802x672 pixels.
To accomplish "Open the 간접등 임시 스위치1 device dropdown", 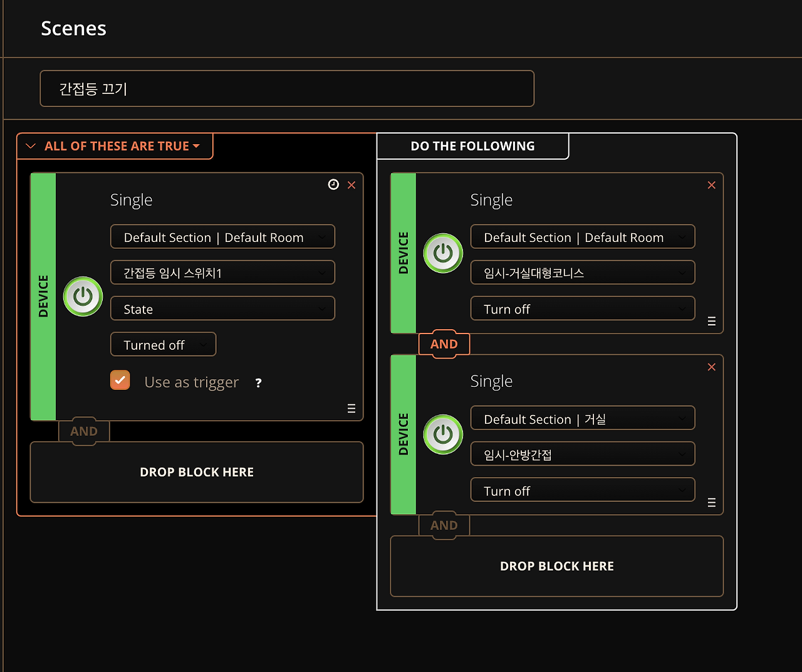I will 222,273.
